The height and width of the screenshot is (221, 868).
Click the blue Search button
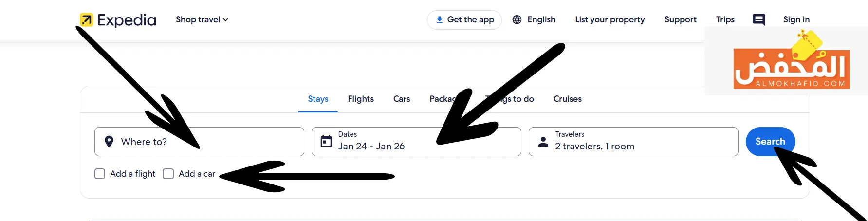point(770,142)
